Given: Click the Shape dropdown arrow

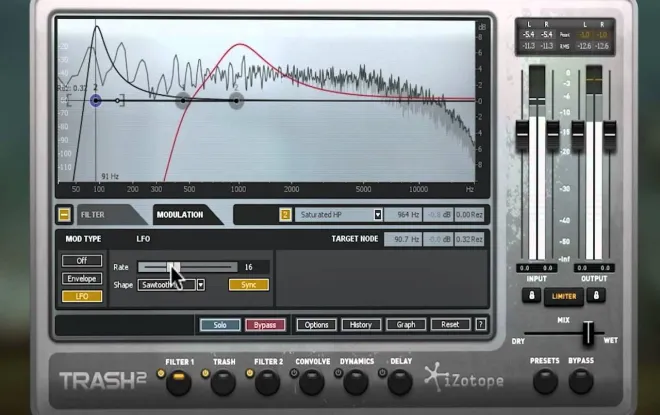Looking at the screenshot, I should click(x=201, y=285).
